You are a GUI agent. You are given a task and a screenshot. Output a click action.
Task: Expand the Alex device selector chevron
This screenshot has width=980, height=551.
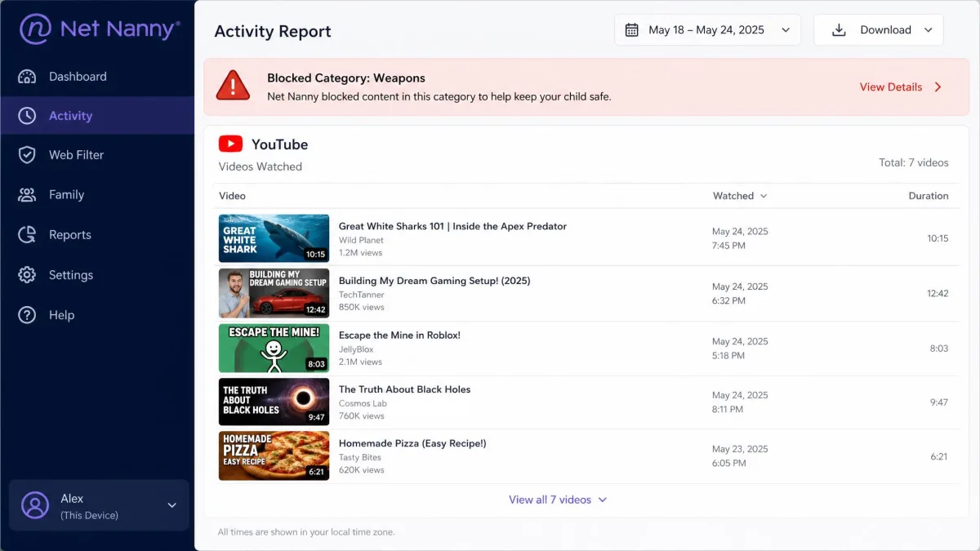(172, 505)
